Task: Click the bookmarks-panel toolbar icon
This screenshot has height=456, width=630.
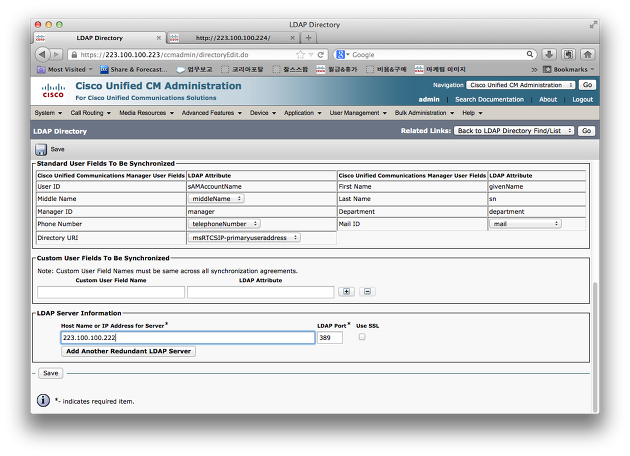Action: click(x=569, y=54)
